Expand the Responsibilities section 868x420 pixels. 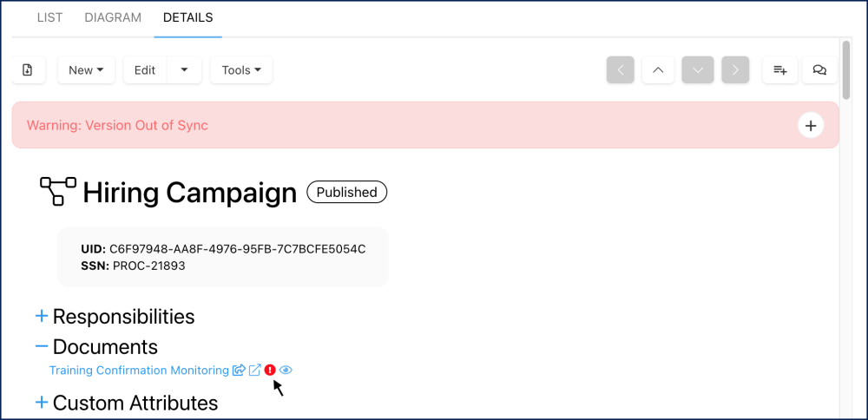pyautogui.click(x=42, y=316)
